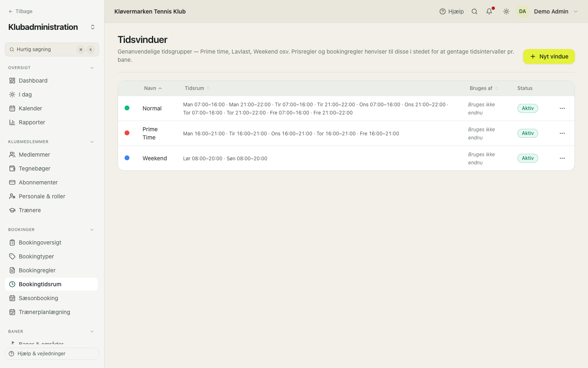Open Dashboard from the sidebar

pos(51,81)
